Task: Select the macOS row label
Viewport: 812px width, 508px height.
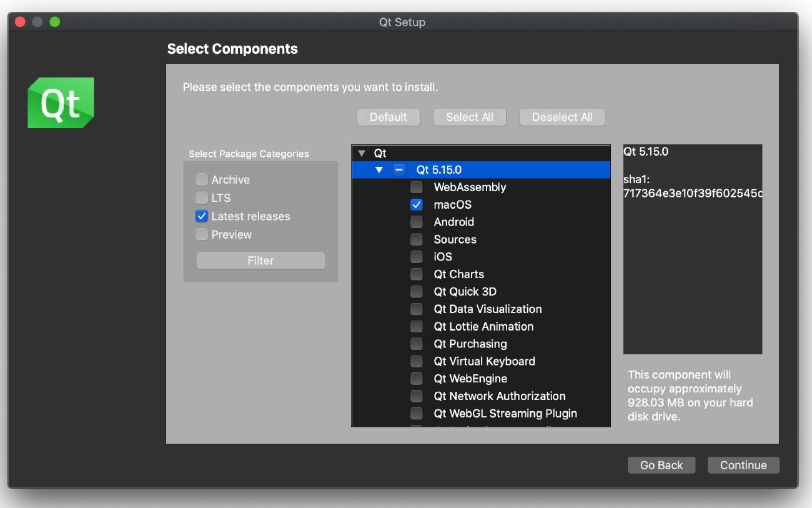Action: click(453, 205)
